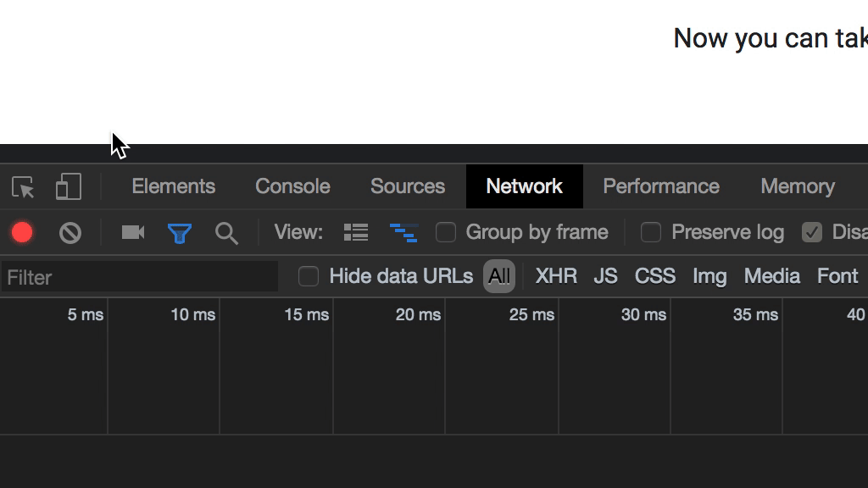Screen dimensions: 868x488
Task: Open network request search
Action: coord(225,232)
